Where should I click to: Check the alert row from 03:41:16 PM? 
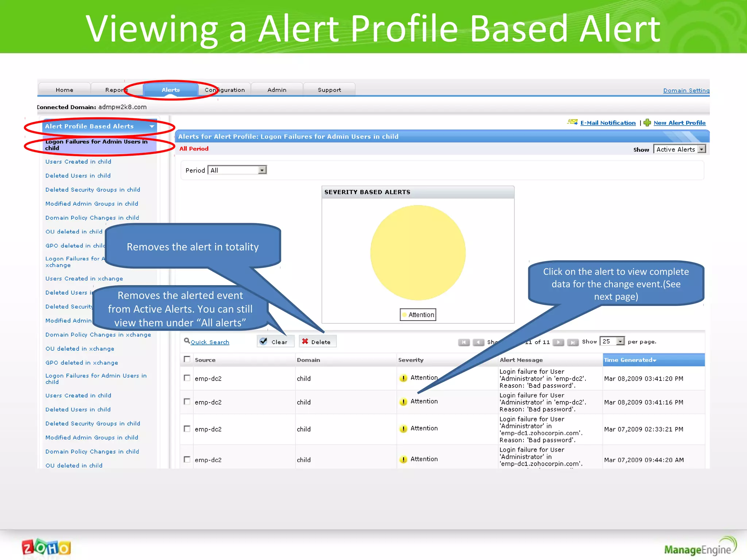pos(187,401)
